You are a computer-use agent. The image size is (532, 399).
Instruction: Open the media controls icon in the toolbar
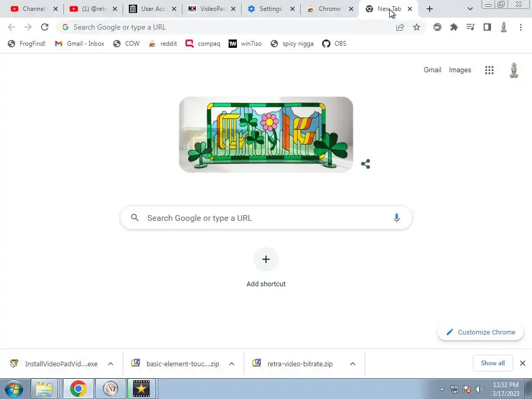coord(470,27)
